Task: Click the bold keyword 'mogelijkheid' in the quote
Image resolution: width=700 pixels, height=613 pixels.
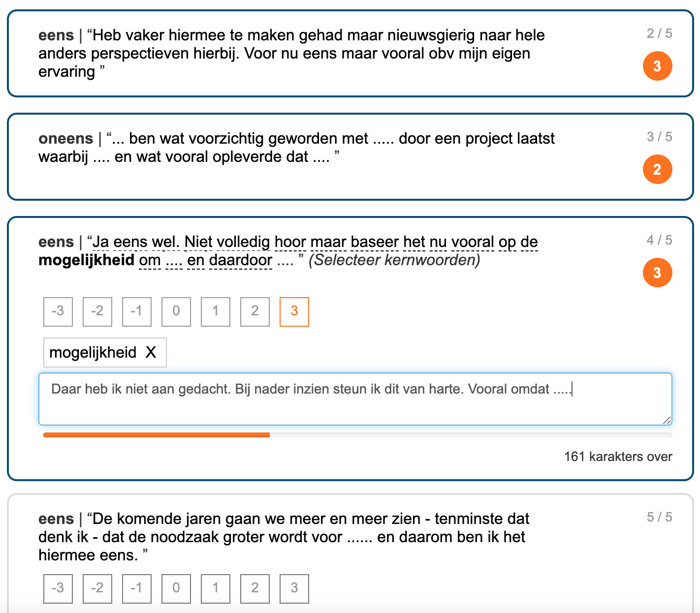Action: pos(86,260)
